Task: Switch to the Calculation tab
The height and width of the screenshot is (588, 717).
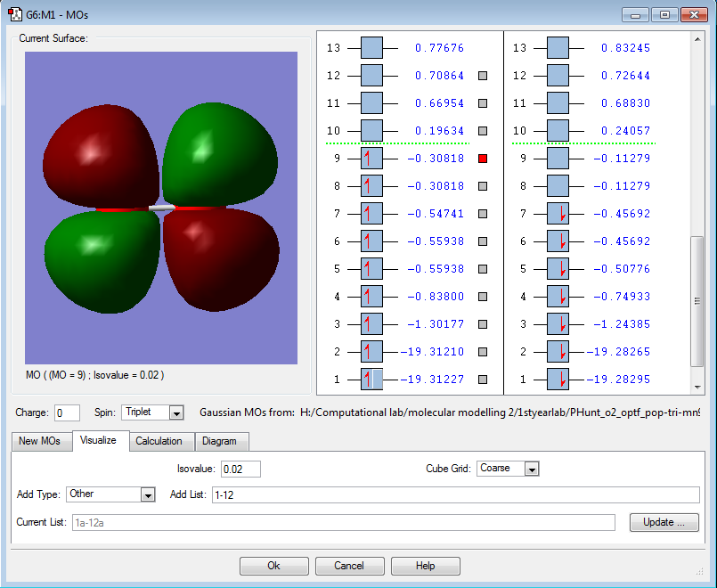Action: [x=159, y=441]
